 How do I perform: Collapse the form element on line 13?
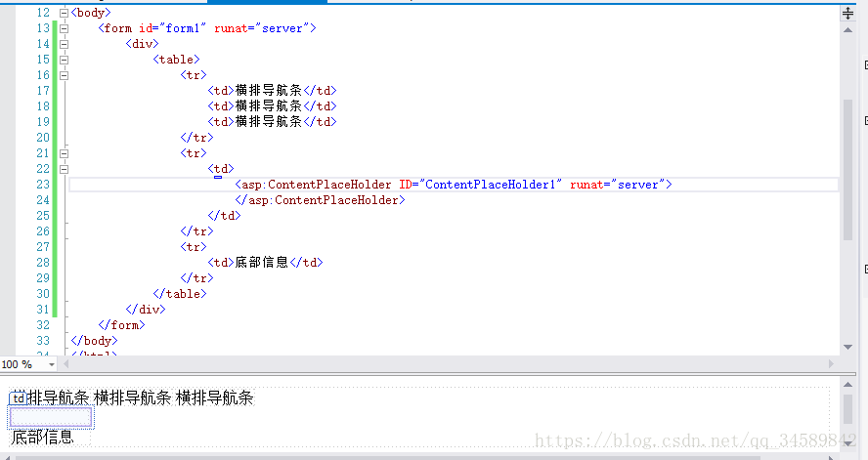(x=64, y=28)
